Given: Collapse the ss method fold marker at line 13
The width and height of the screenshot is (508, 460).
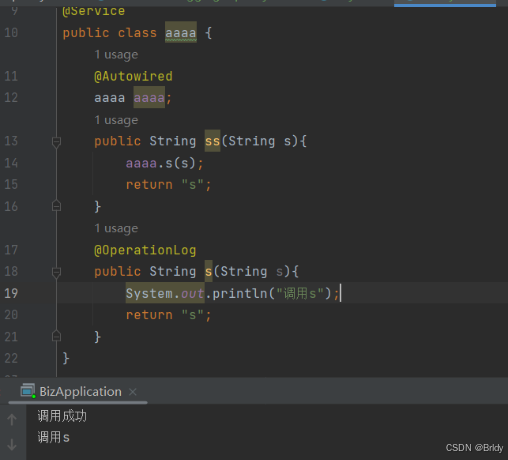Looking at the screenshot, I should (56, 142).
